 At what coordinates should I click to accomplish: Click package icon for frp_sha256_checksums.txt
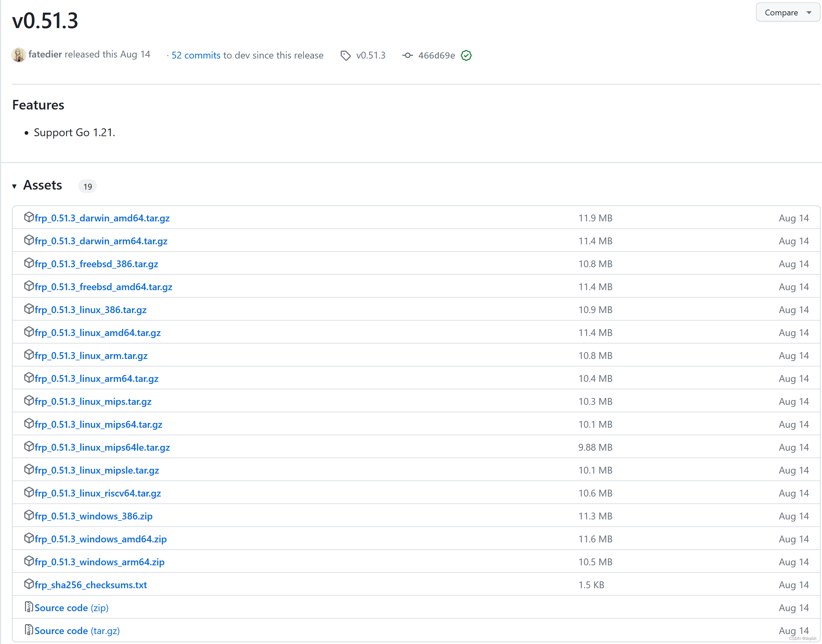29,584
